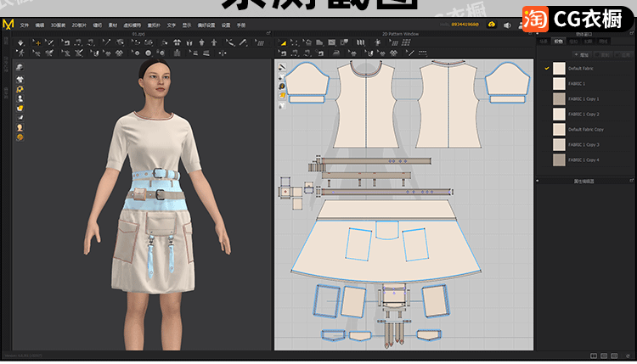Open the 文件 (File) menu

pyautogui.click(x=24, y=25)
